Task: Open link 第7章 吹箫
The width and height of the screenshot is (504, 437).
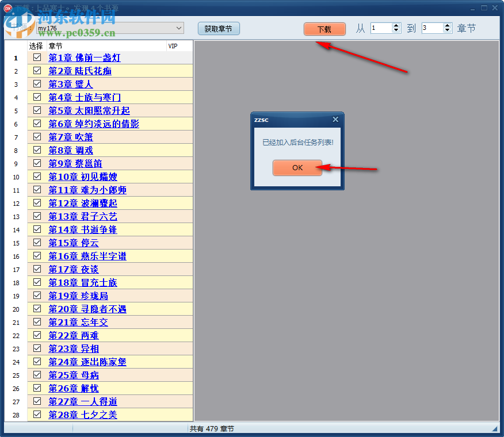Action: pyautogui.click(x=71, y=137)
